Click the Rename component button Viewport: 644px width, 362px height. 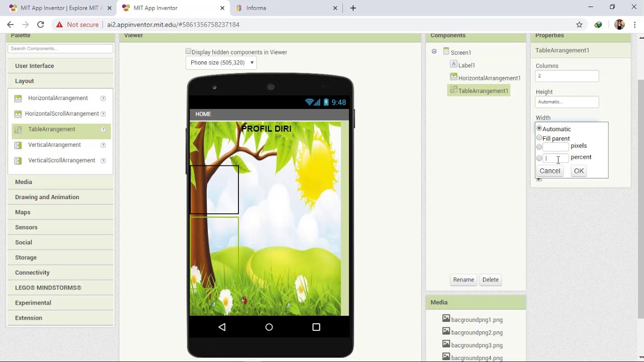pos(463,280)
